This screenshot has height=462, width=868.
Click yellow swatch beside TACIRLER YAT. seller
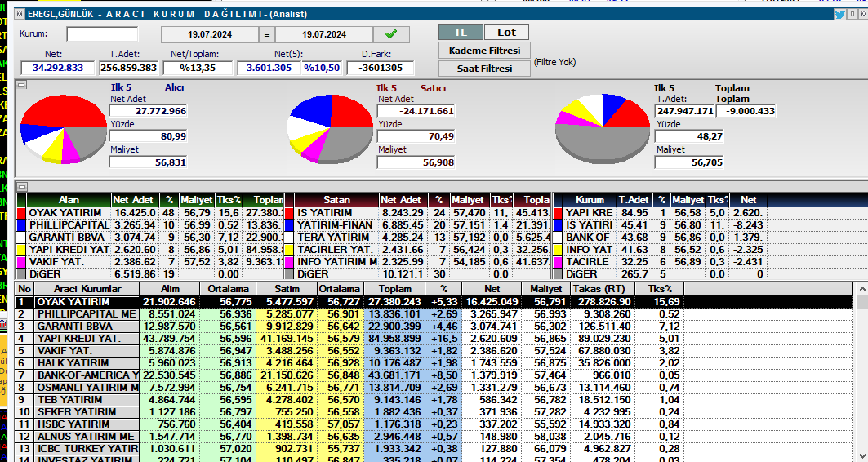[x=289, y=250]
